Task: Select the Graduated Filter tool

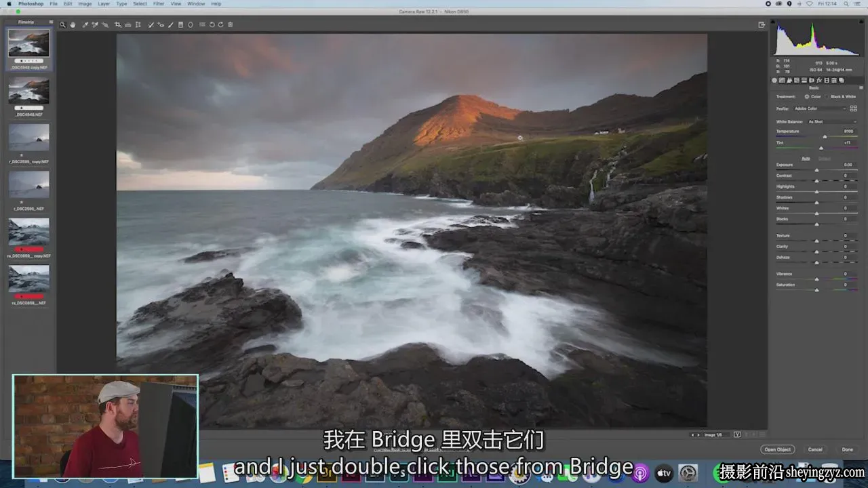Action: pos(180,24)
